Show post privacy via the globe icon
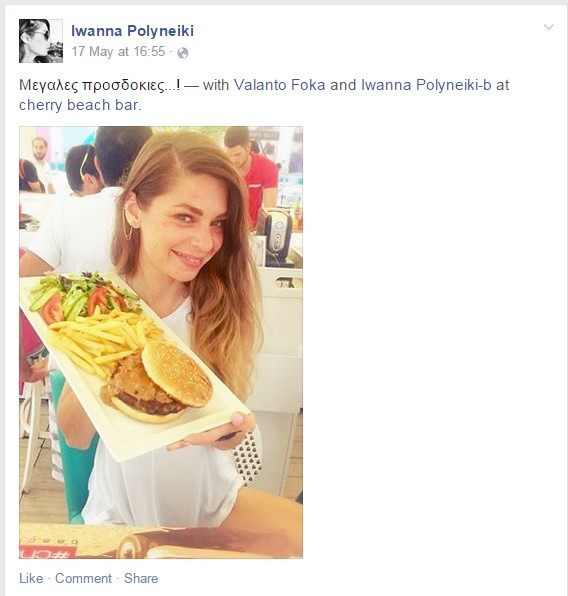The width and height of the screenshot is (568, 596). [x=182, y=53]
